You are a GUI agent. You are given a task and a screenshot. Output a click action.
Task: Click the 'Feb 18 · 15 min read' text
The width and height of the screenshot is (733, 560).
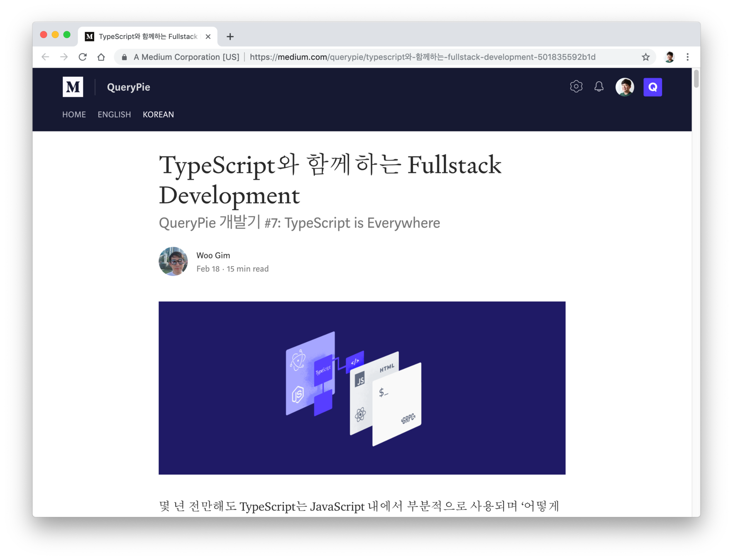tap(232, 269)
